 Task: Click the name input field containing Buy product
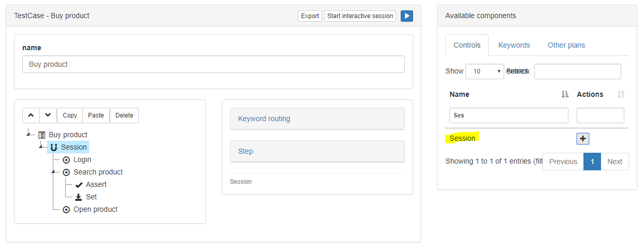coord(213,64)
